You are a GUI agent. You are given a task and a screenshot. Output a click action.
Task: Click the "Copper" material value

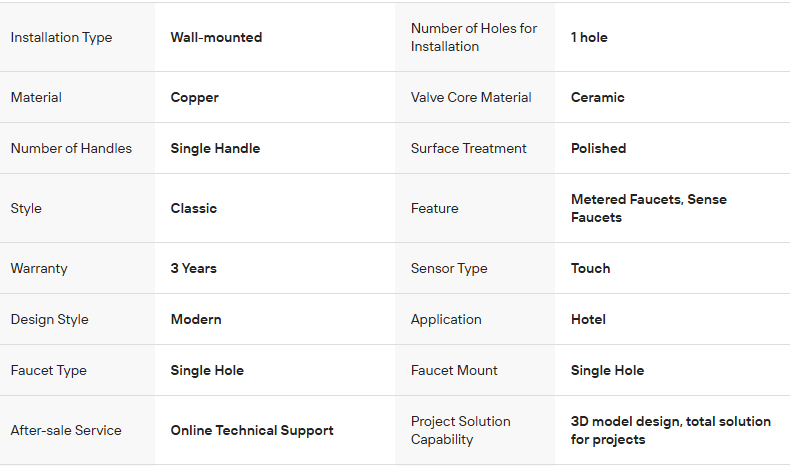coord(194,97)
